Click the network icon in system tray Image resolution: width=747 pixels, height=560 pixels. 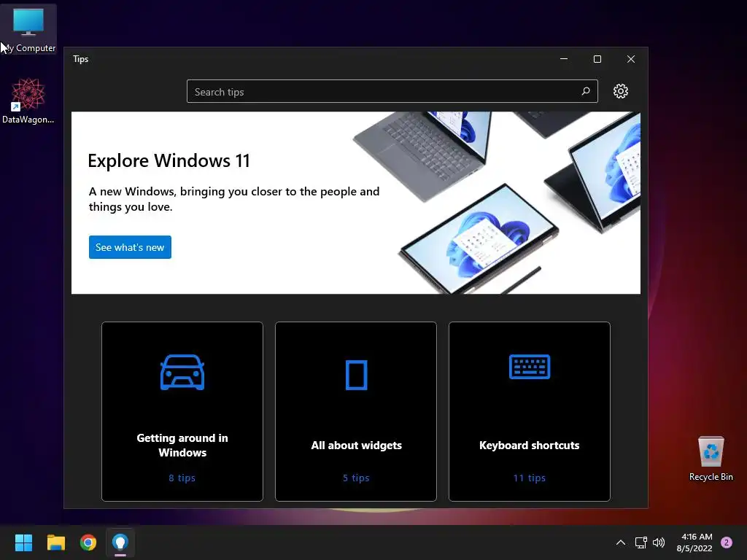coord(640,542)
